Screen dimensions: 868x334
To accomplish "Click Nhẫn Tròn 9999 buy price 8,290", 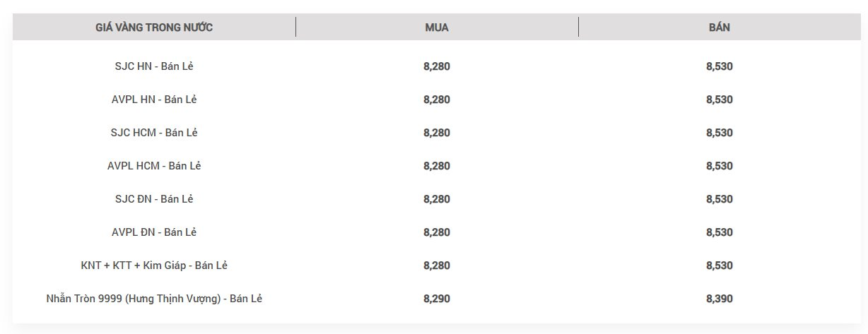I will [x=437, y=299].
